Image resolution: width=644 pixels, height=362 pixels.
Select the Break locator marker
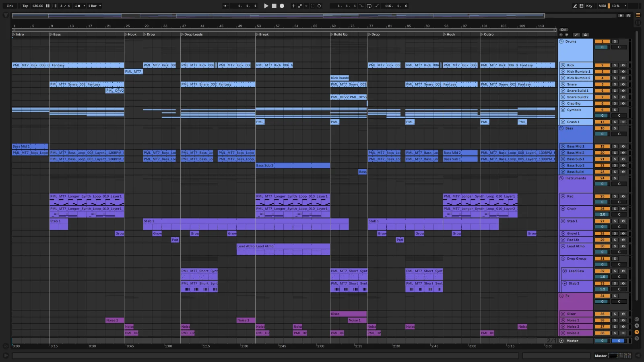click(262, 35)
